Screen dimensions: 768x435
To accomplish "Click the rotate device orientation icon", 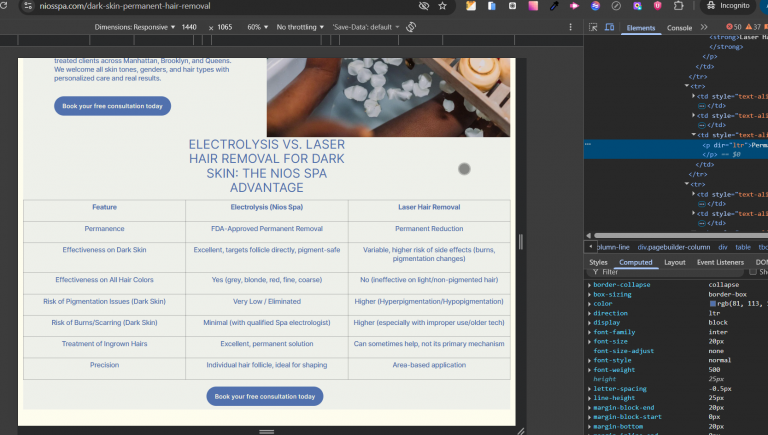I will point(411,27).
